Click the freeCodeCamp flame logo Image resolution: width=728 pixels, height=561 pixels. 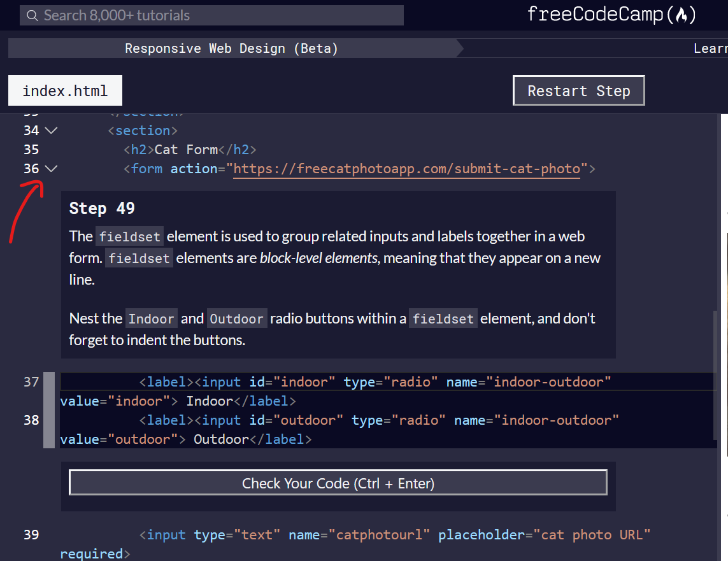(x=683, y=14)
